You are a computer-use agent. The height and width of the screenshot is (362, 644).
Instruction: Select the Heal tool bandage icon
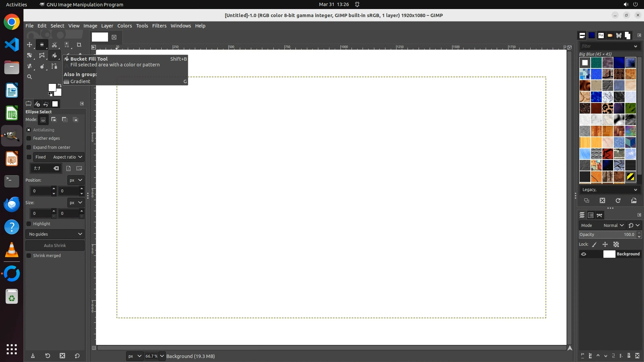coord(30,66)
